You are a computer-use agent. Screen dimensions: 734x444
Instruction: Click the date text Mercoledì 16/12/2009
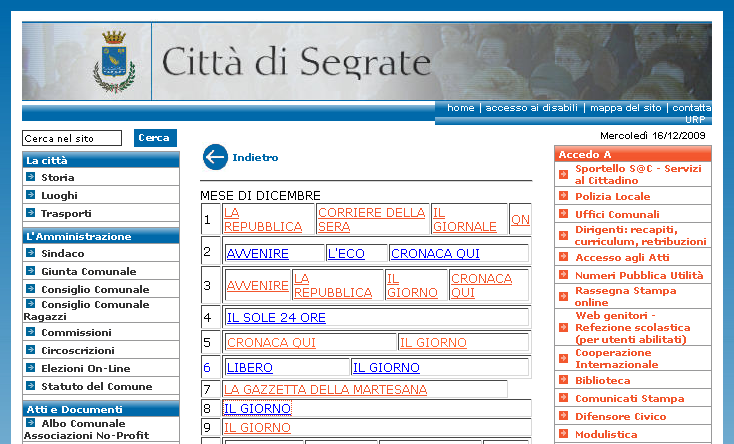[x=653, y=136]
